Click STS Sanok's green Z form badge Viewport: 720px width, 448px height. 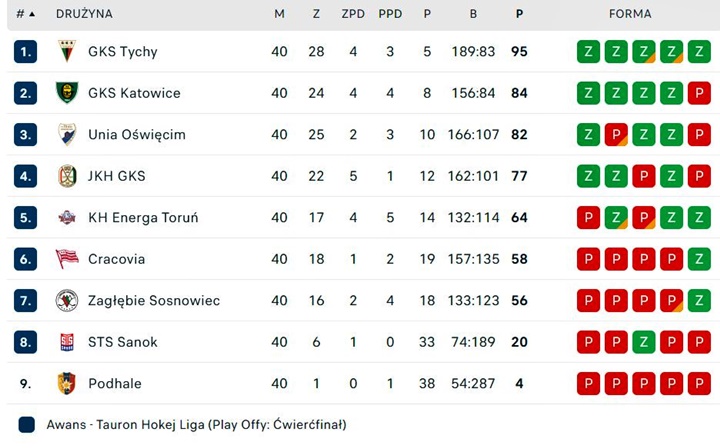644,342
